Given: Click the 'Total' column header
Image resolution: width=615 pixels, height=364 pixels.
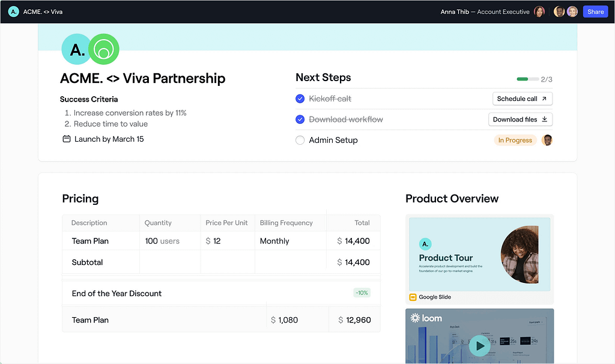Looking at the screenshot, I should click(x=362, y=223).
